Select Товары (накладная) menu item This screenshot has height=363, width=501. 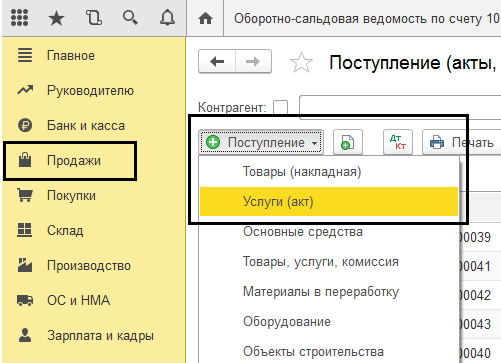[x=329, y=172]
